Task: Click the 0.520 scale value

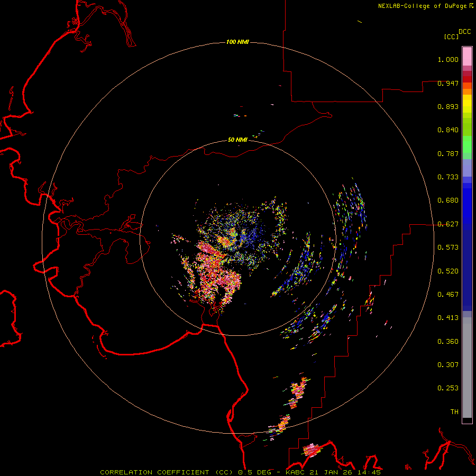Action: [x=448, y=271]
